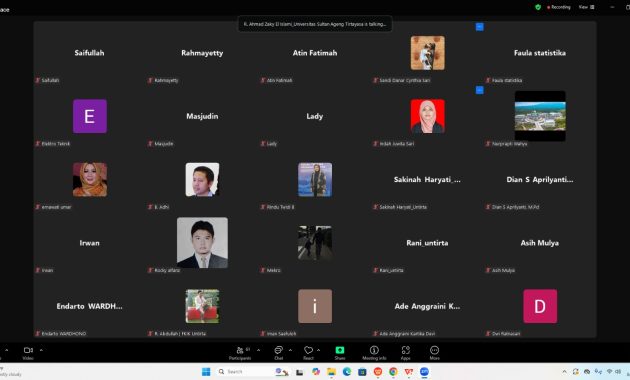
Task: Select the Rani_untirta participant tile
Action: [428, 243]
